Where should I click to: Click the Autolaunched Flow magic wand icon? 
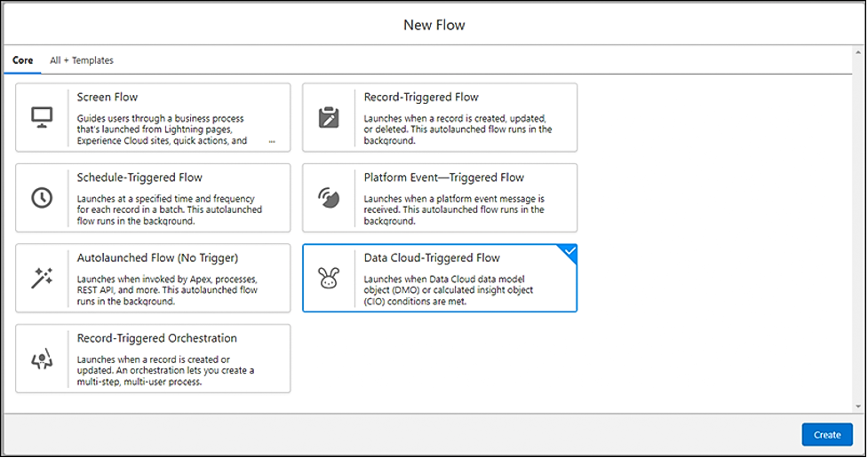tap(42, 278)
